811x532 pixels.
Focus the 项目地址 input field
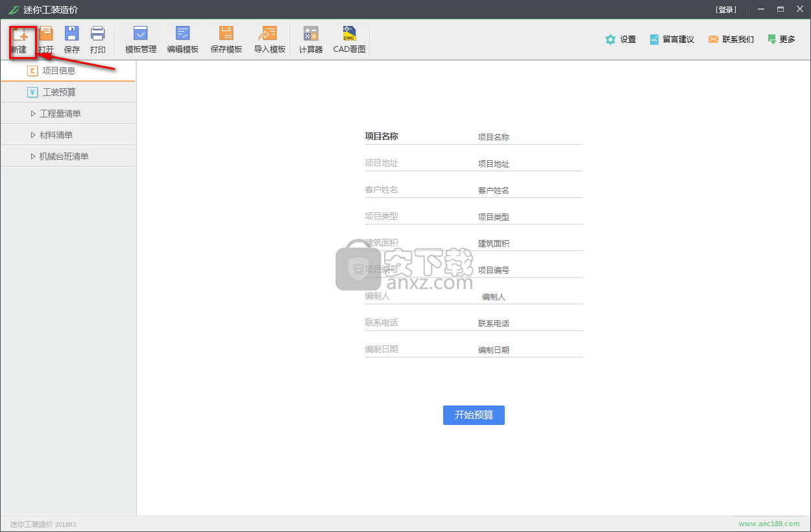tap(529, 163)
